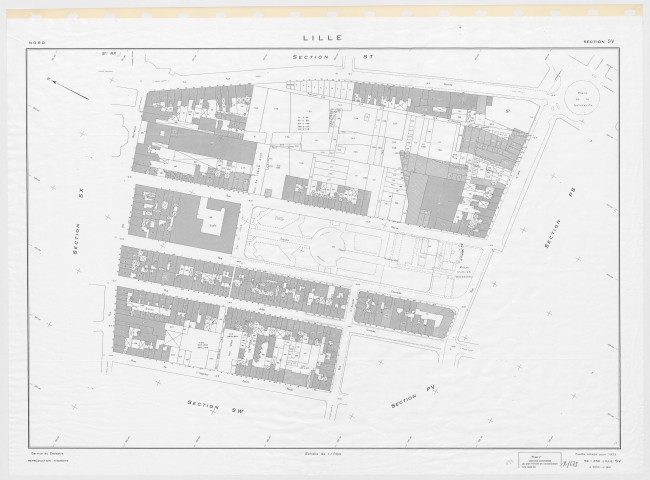
Task: Click the Service du Cadastre text bottom-left
Action: click(x=50, y=452)
